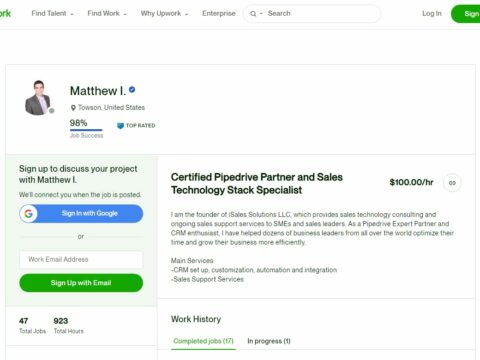480x360 pixels.
Task: Focus the Work Email Address field
Action: click(81, 259)
